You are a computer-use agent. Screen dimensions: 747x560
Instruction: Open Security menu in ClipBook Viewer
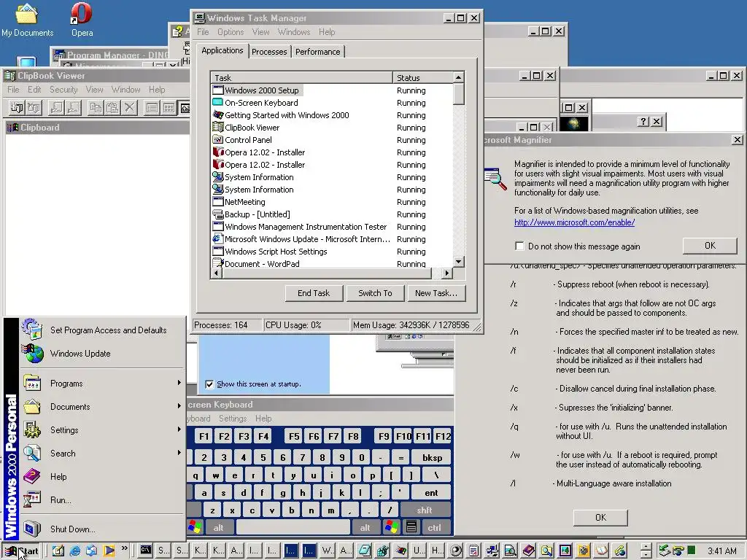(x=63, y=90)
